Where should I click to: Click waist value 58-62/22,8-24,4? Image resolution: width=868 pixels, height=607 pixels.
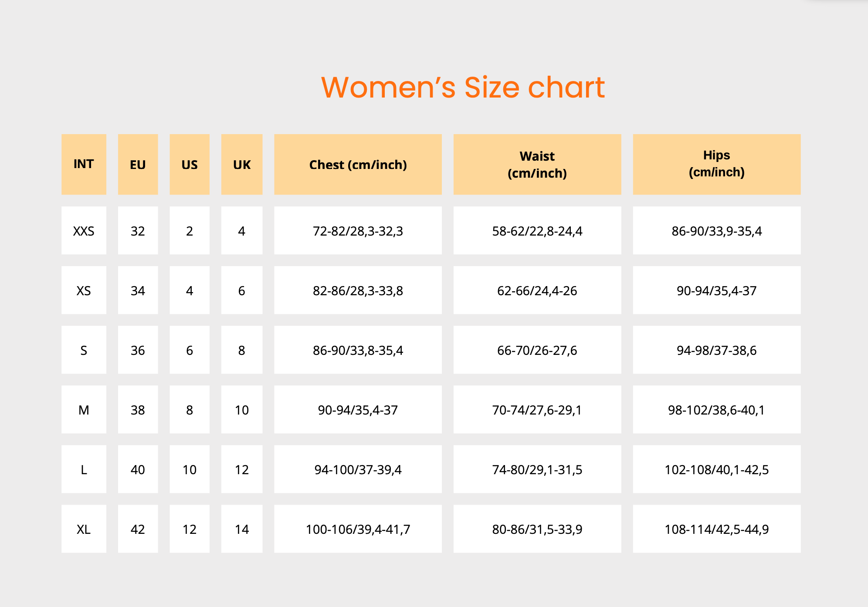coord(537,231)
